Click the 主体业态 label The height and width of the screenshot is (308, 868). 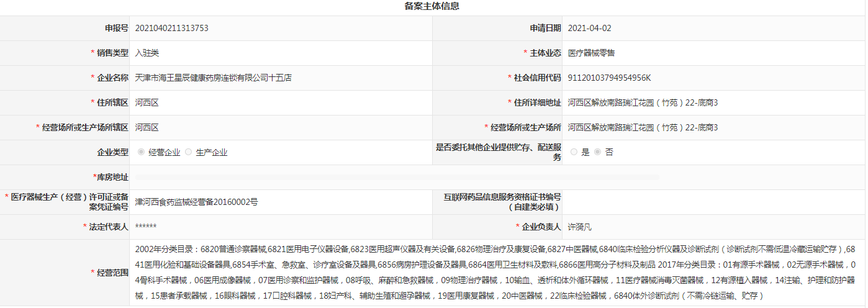pyautogui.click(x=545, y=53)
